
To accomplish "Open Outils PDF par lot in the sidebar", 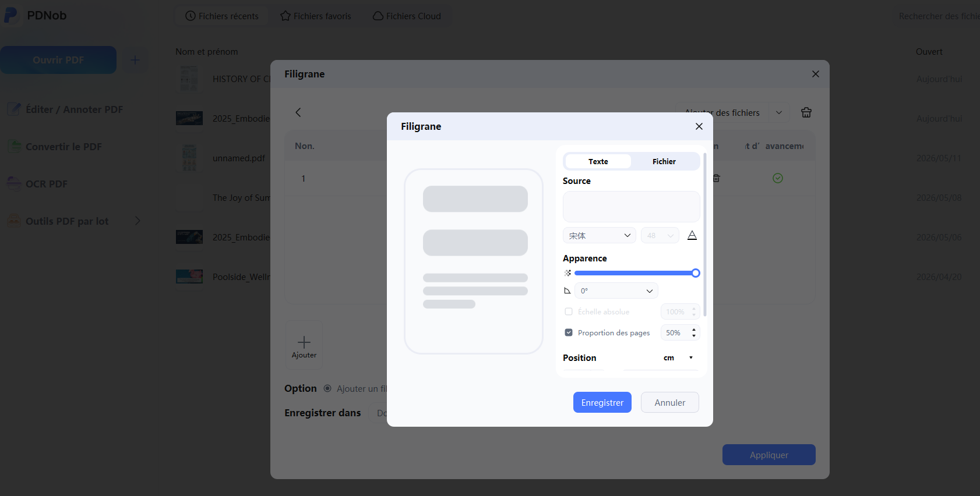I will tap(66, 221).
